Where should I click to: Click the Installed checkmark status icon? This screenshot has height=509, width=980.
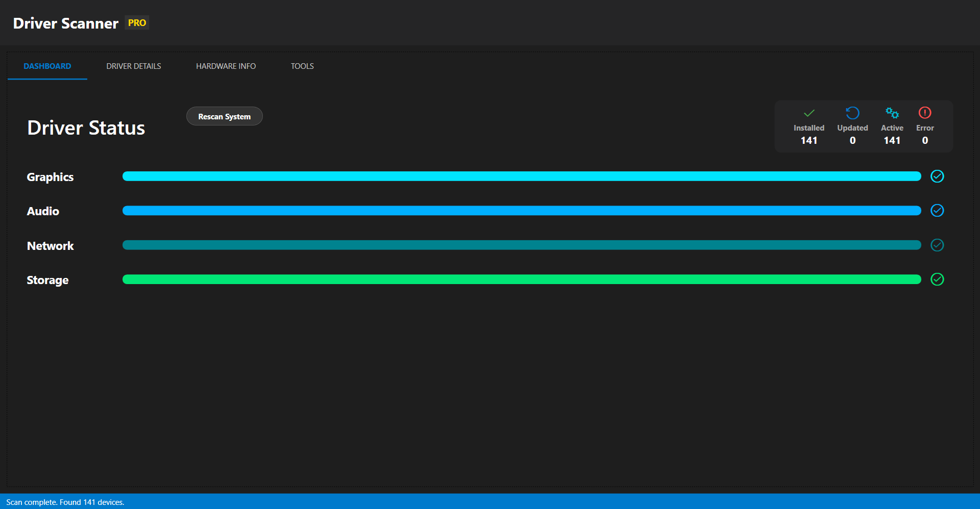808,113
